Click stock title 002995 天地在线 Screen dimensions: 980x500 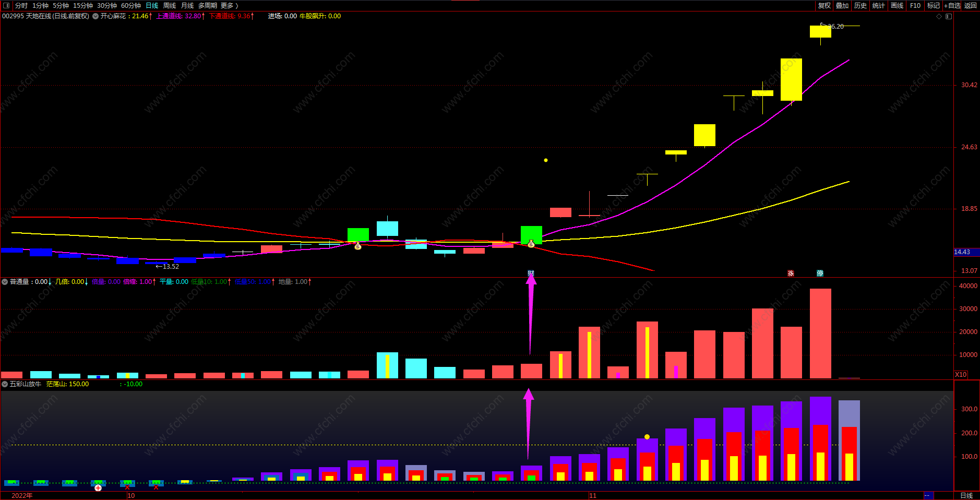point(45,16)
